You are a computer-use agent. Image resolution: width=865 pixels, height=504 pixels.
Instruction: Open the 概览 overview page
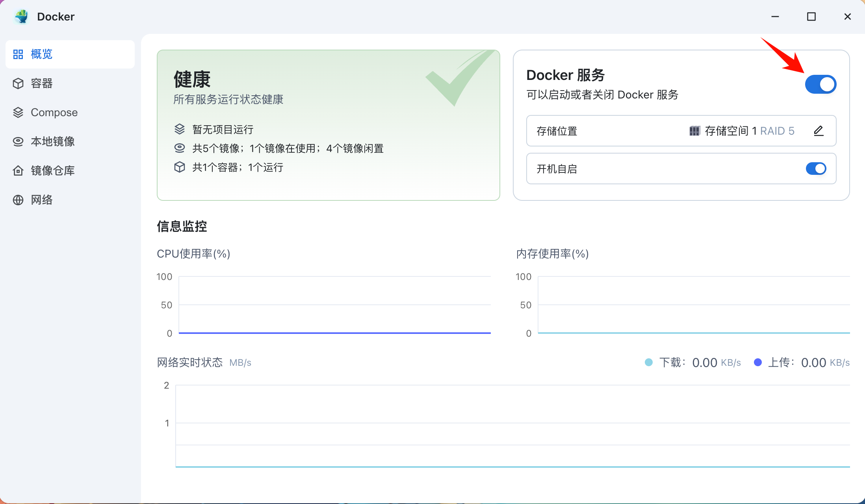(x=70, y=54)
